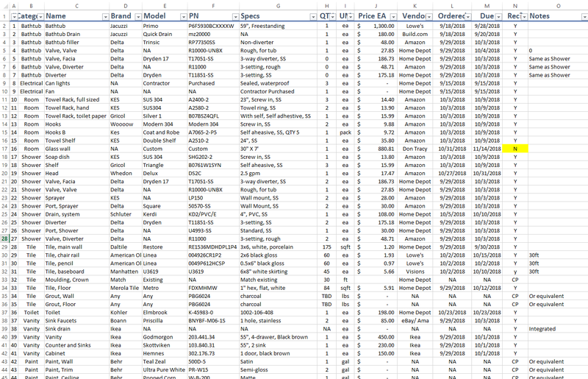This screenshot has height=379, width=588.
Task: Select row 1 by its row header
Action: coord(4,16)
